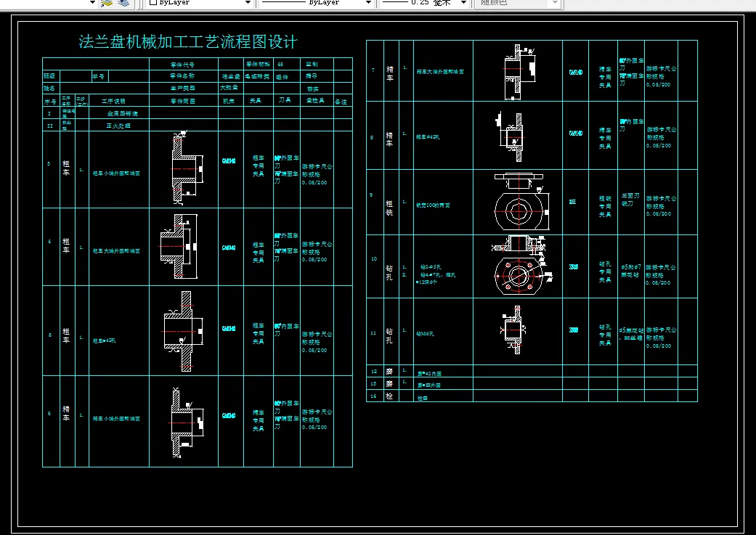This screenshot has width=756, height=535.
Task: Select the 粗铣 process name in row 9
Action: (x=389, y=208)
